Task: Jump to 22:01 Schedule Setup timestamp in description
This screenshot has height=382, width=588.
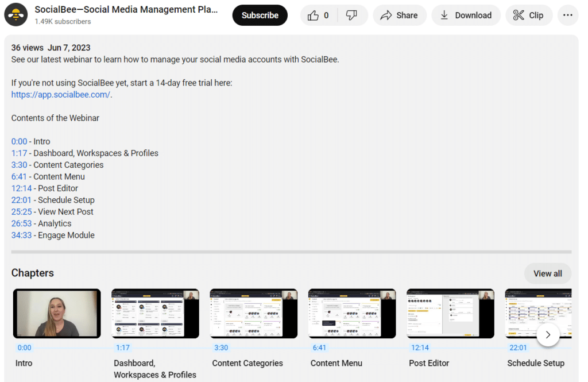Action: click(21, 200)
